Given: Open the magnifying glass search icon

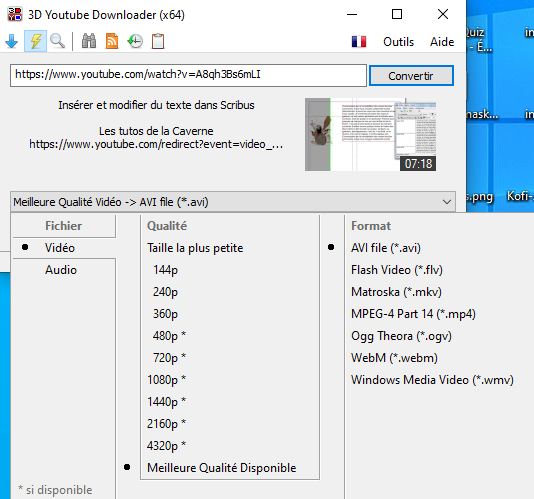Looking at the screenshot, I should [57, 41].
